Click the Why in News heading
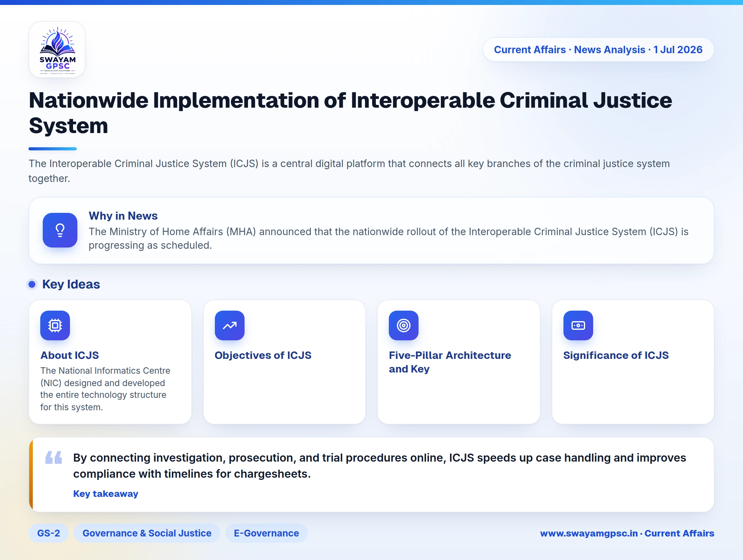Screen dimensions: 743x560 [123, 216]
